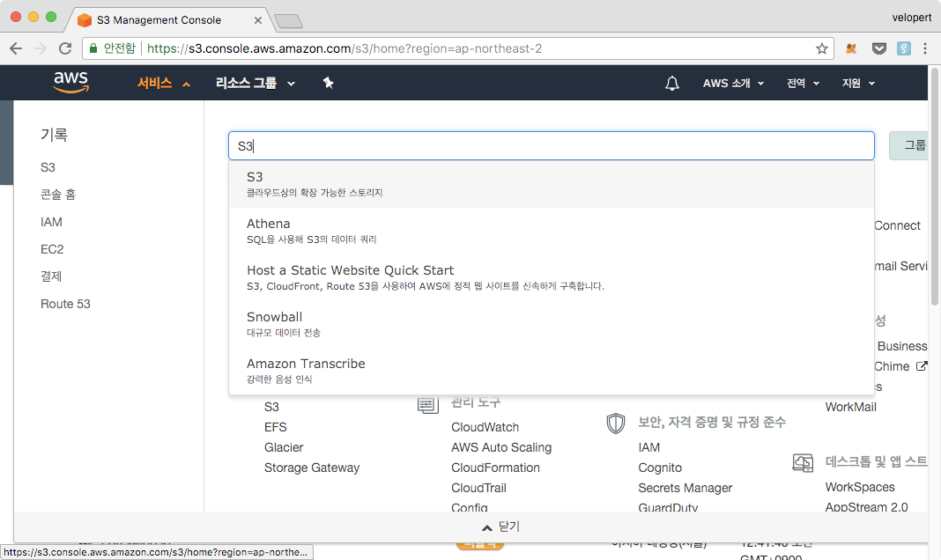This screenshot has height=560, width=941.
Task: Open IAM from history sidebar
Action: click(x=51, y=222)
